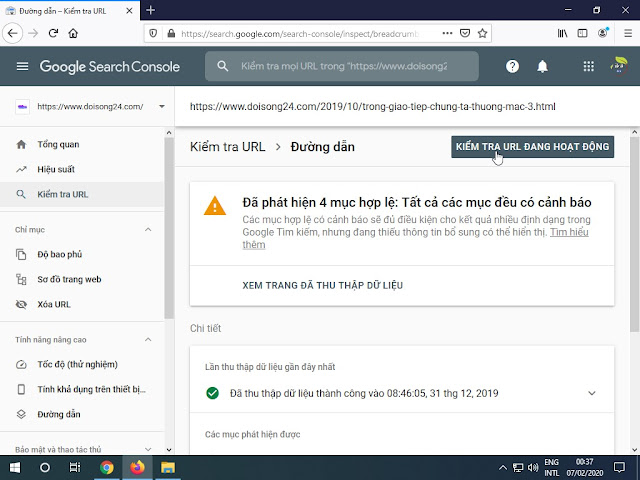Open Cortana search circle on taskbar
Viewport: 640px width, 480px height.
tap(45, 467)
